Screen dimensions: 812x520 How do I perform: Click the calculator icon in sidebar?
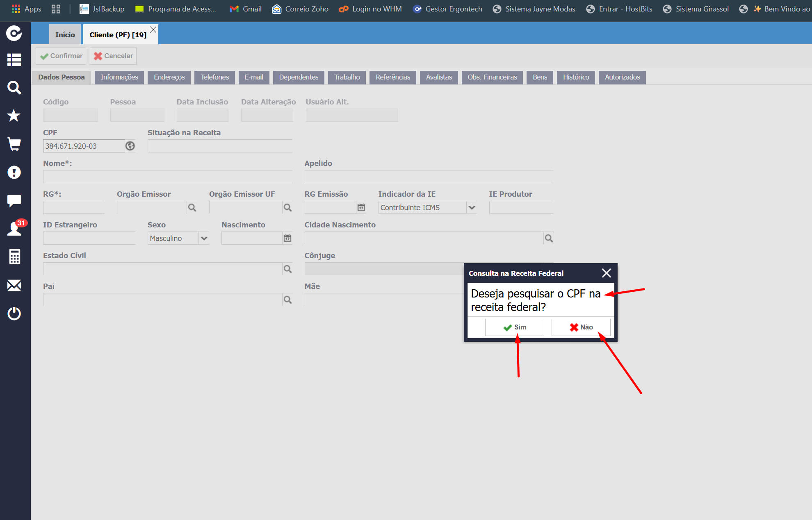click(14, 257)
